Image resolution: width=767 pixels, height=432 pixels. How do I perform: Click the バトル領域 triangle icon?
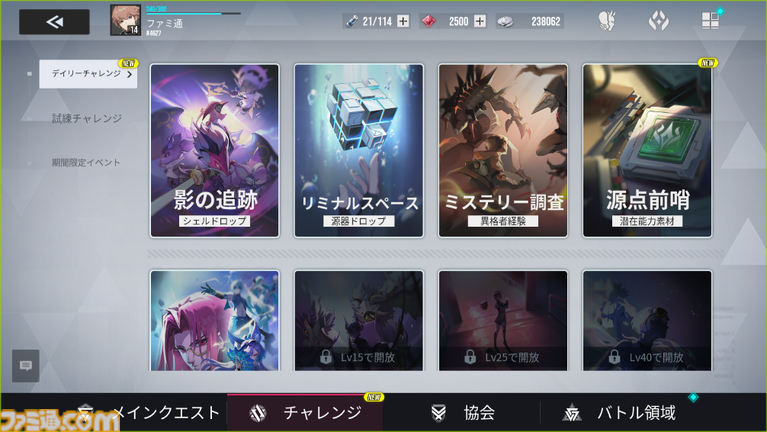(x=572, y=413)
